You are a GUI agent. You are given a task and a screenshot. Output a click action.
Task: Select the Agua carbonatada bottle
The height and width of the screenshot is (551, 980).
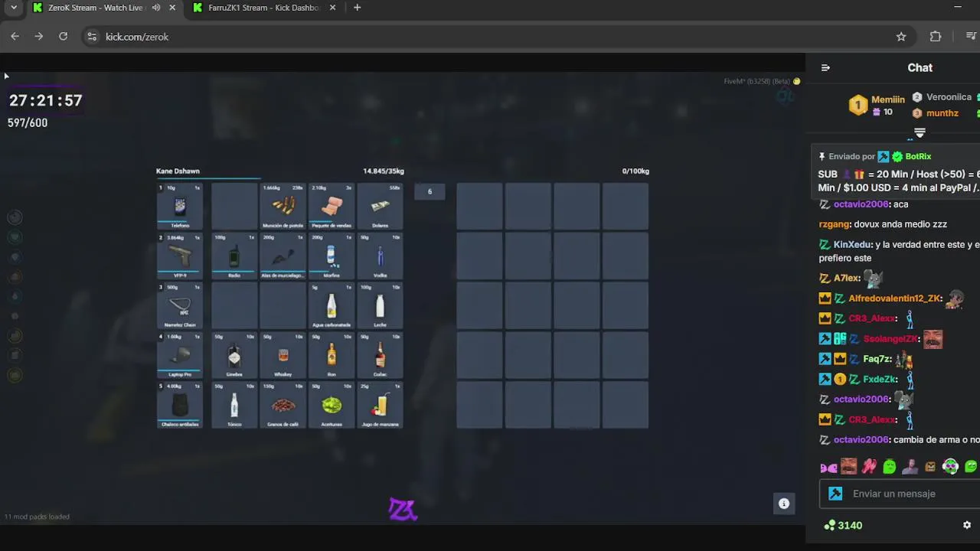click(332, 306)
